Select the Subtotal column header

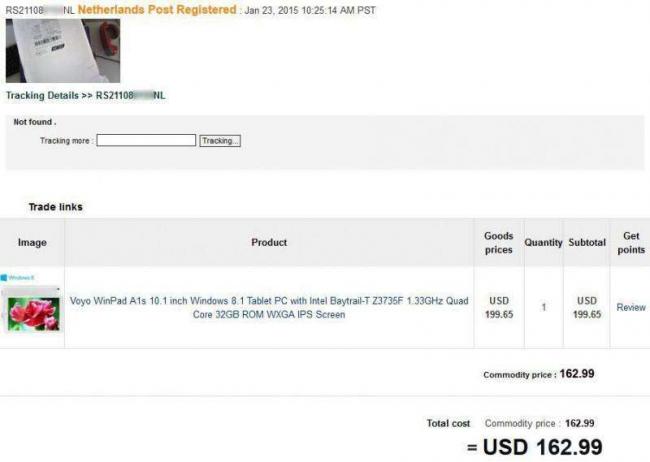[x=587, y=243]
